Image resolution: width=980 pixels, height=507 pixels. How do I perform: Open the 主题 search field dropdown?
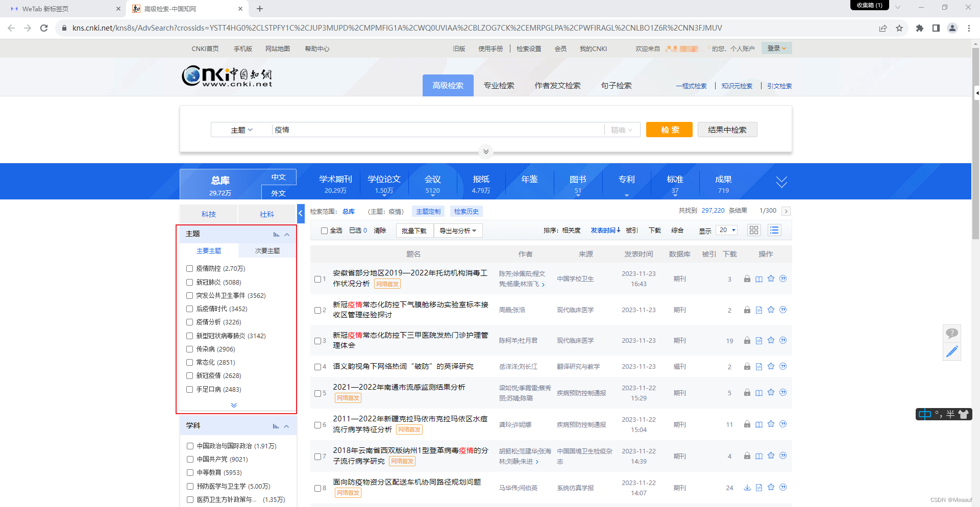click(241, 130)
